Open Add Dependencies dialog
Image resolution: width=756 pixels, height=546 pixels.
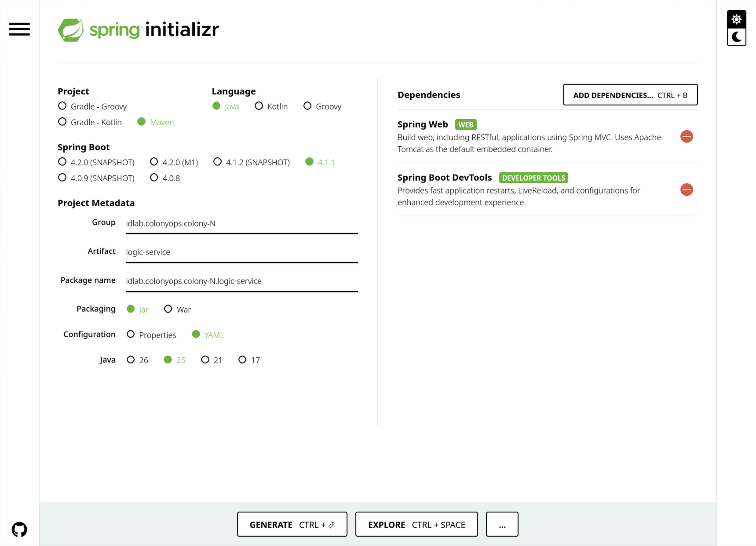[x=630, y=95]
